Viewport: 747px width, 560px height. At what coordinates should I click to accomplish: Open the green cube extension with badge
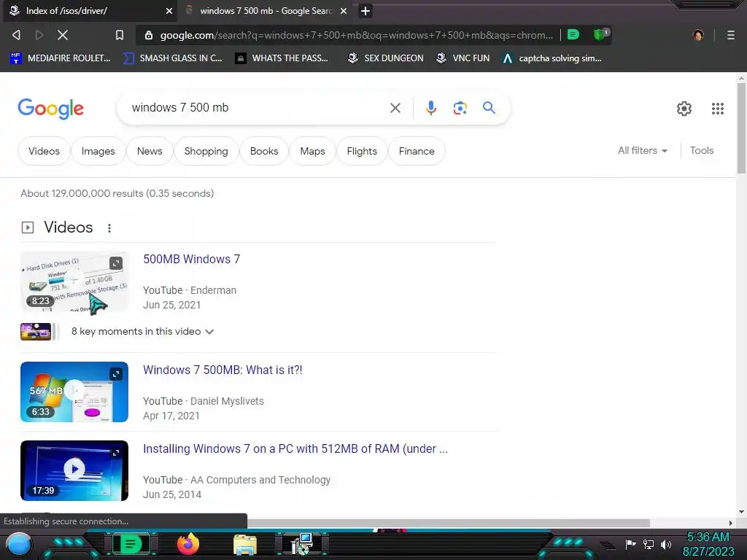pos(601,34)
